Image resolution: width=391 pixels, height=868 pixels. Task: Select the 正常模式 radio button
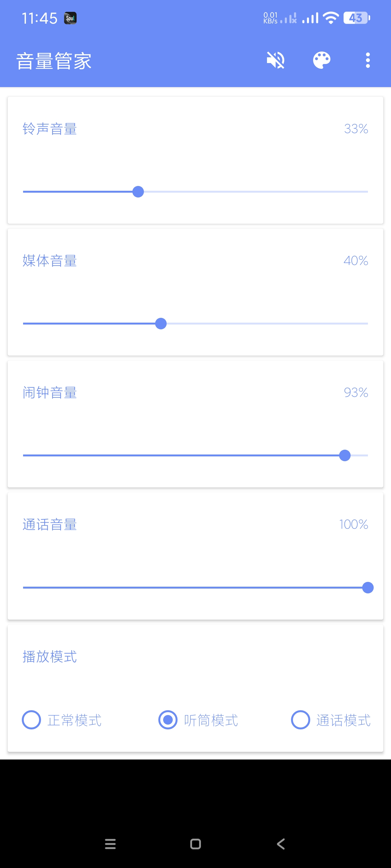[x=32, y=720]
